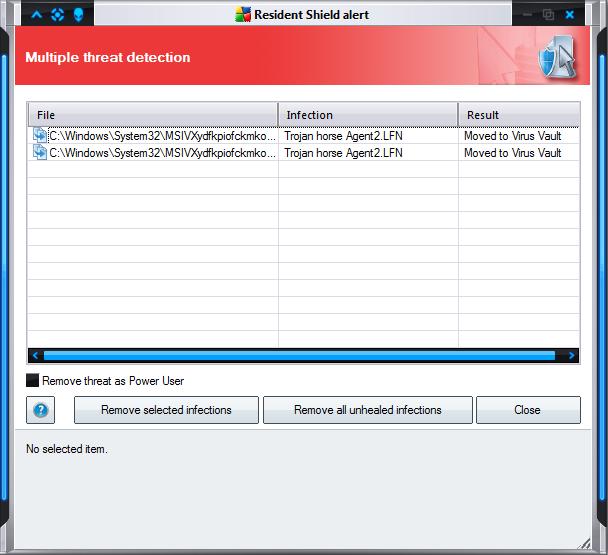The height and width of the screenshot is (555, 608).
Task: Click the window resize grip corner
Action: [584, 543]
